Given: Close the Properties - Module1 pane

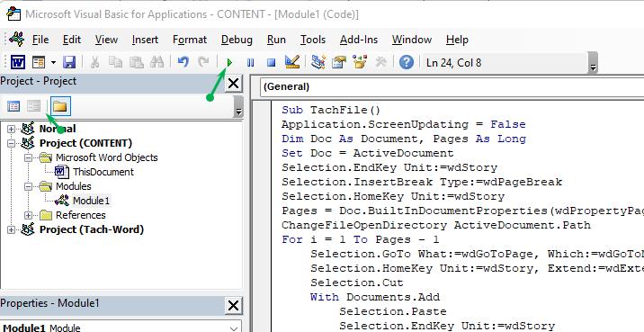Looking at the screenshot, I should click(233, 305).
